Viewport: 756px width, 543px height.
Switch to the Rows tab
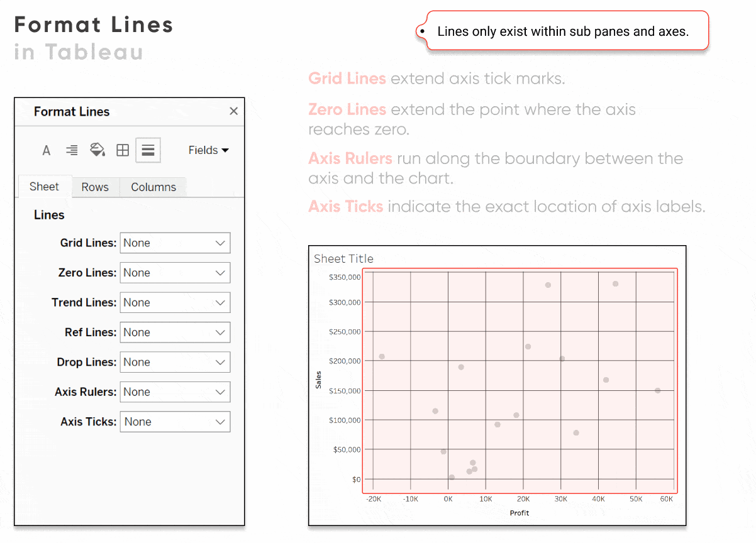coord(95,187)
